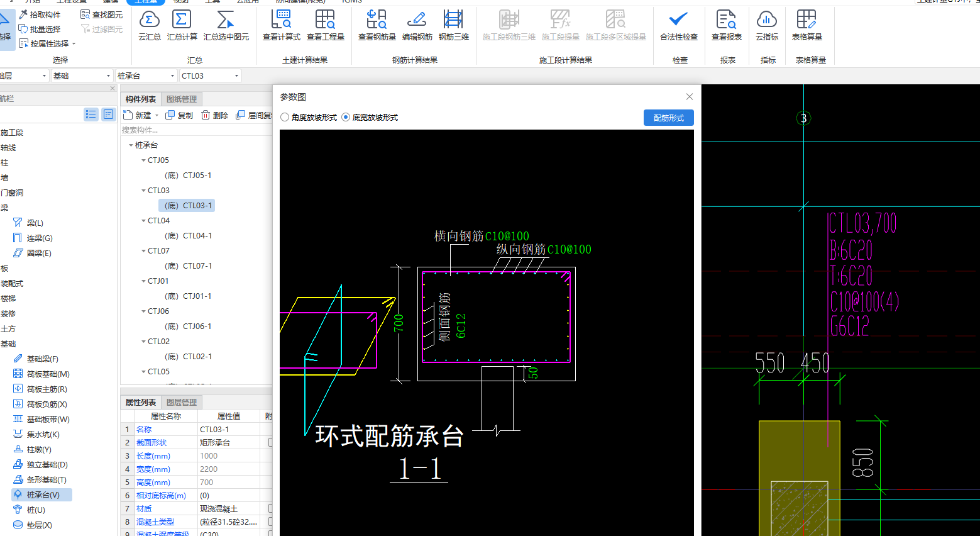This screenshot has width=980, height=536.
Task: Open 云指标 cloud index tool
Action: coord(767,26)
